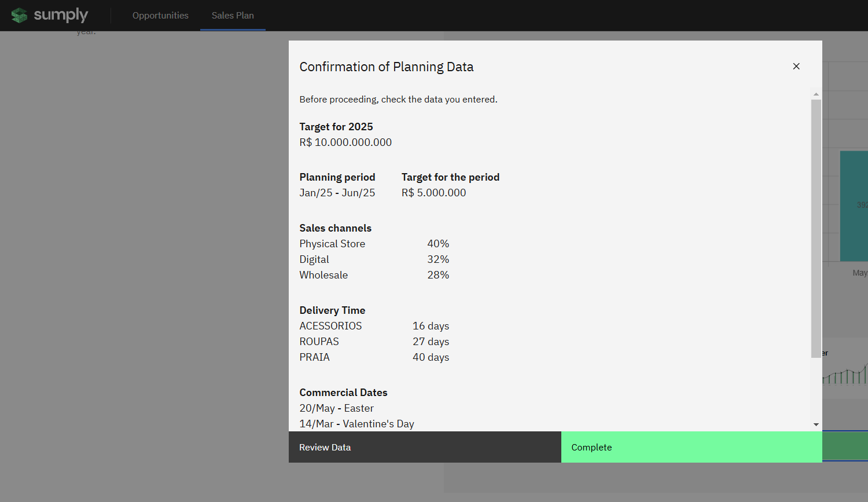Viewport: 868px width, 502px height.
Task: Click the 14/Mar - Valentine's Day date
Action: 356,424
